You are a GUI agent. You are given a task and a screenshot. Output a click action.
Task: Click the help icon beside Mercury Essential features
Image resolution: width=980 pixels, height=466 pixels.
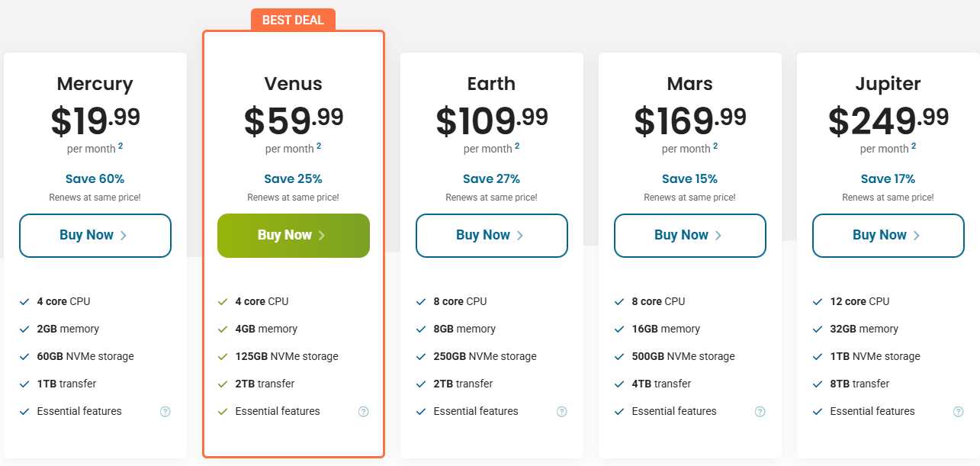tap(165, 412)
